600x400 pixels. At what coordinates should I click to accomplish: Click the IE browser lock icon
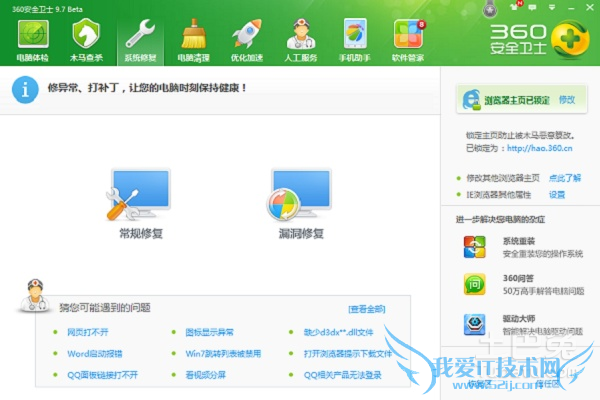[x=471, y=100]
